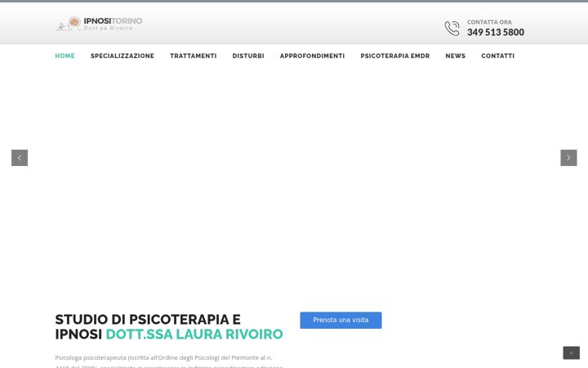Image resolution: width=588 pixels, height=368 pixels.
Task: Open the Disturbi menu
Action: (x=248, y=56)
